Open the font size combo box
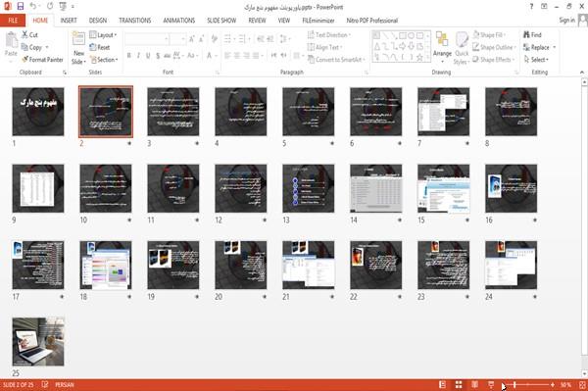This screenshot has height=391, width=588. point(177,39)
